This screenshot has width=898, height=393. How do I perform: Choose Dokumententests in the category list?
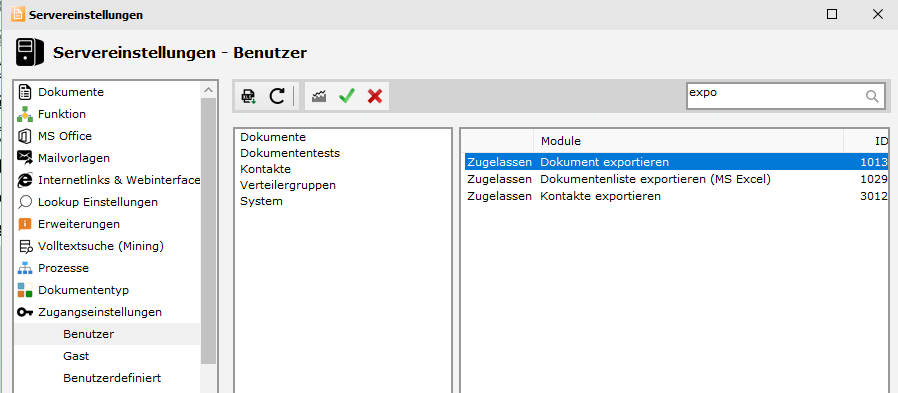tap(290, 153)
